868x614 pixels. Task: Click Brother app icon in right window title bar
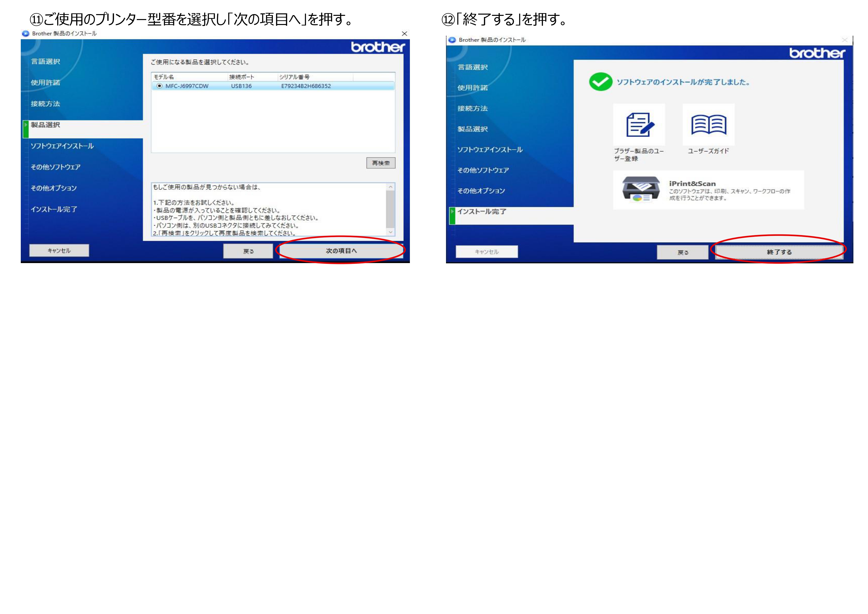(x=452, y=40)
